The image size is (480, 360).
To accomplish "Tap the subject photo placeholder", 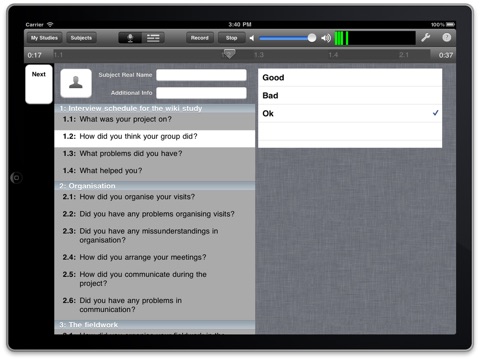I will click(x=76, y=83).
